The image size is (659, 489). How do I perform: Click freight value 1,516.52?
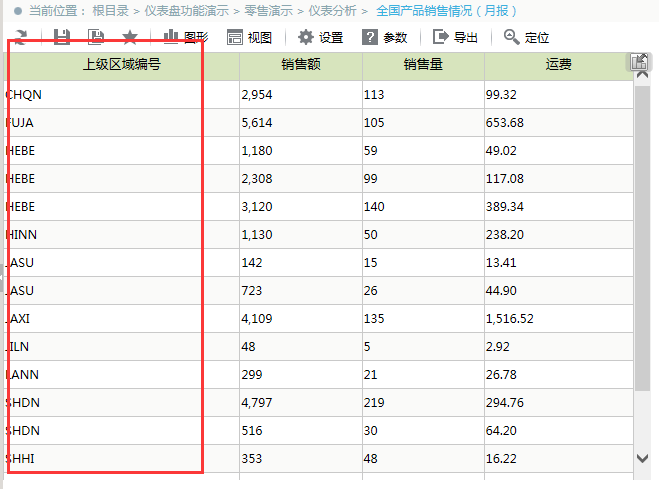pos(559,318)
